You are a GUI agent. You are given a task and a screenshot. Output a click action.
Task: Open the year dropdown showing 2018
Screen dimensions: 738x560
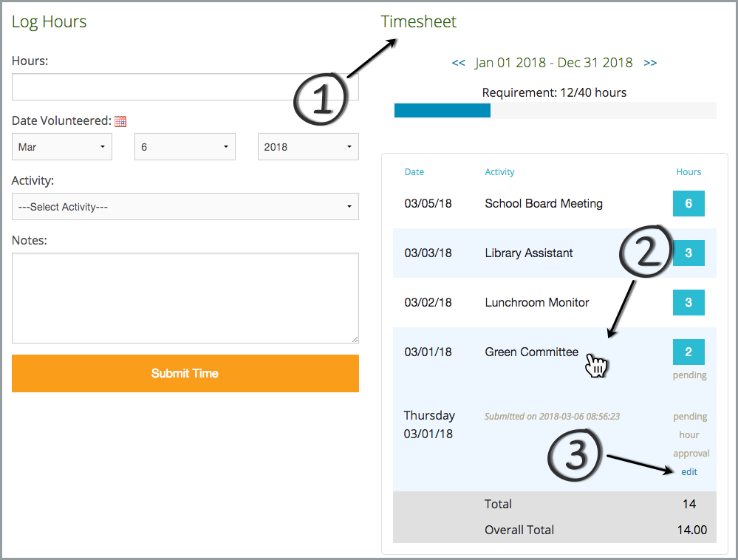click(x=308, y=147)
